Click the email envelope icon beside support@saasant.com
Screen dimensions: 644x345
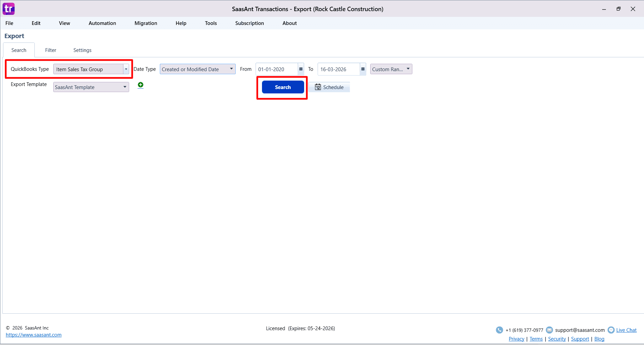tap(549, 330)
